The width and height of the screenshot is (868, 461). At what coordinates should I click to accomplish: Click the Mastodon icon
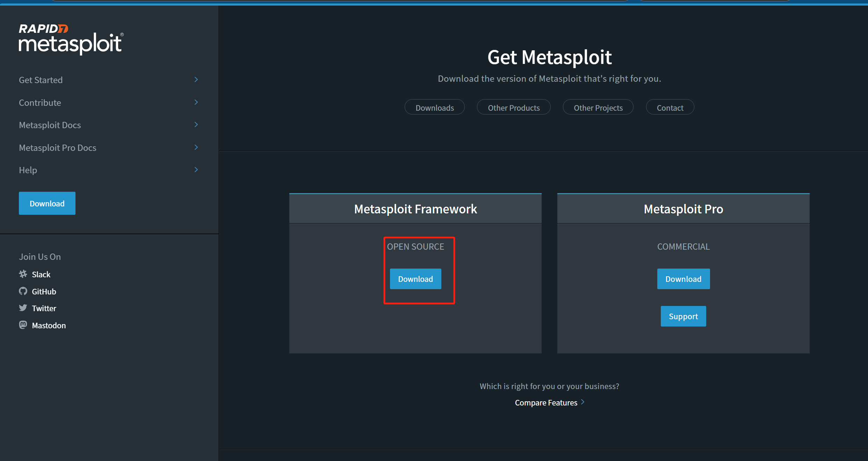pyautogui.click(x=23, y=325)
